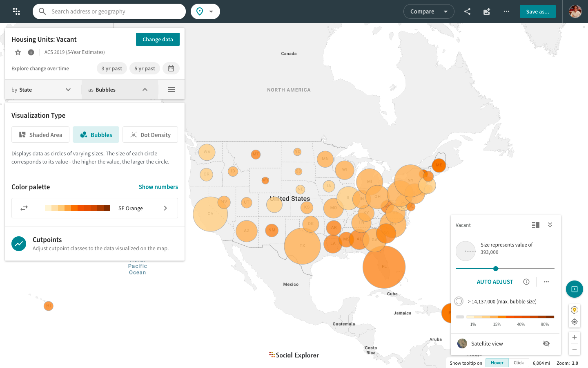Screen dimensions: 588x368
Task: Click the Montana (MT) bubble
Action: pyautogui.click(x=256, y=154)
